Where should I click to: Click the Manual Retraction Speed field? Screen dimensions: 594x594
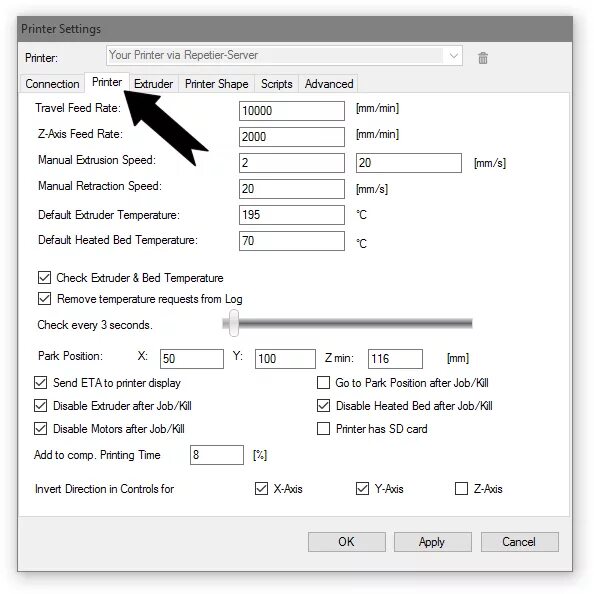pos(292,189)
